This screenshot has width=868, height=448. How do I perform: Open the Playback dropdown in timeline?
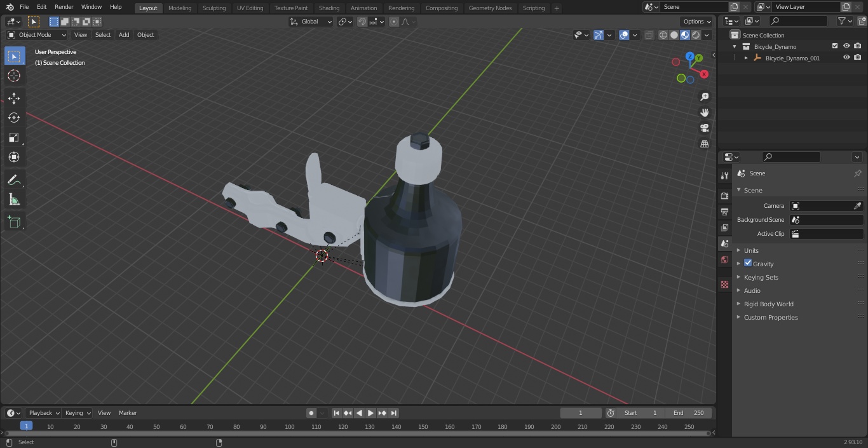tap(43, 413)
